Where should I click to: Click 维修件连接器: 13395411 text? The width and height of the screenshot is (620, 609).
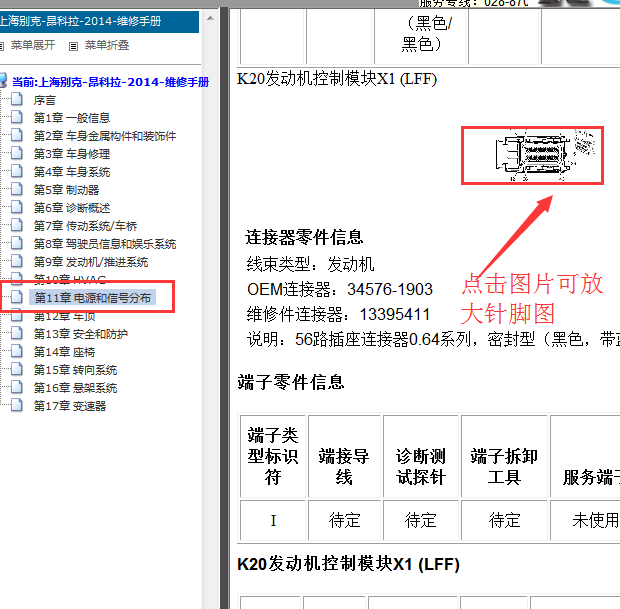338,315
